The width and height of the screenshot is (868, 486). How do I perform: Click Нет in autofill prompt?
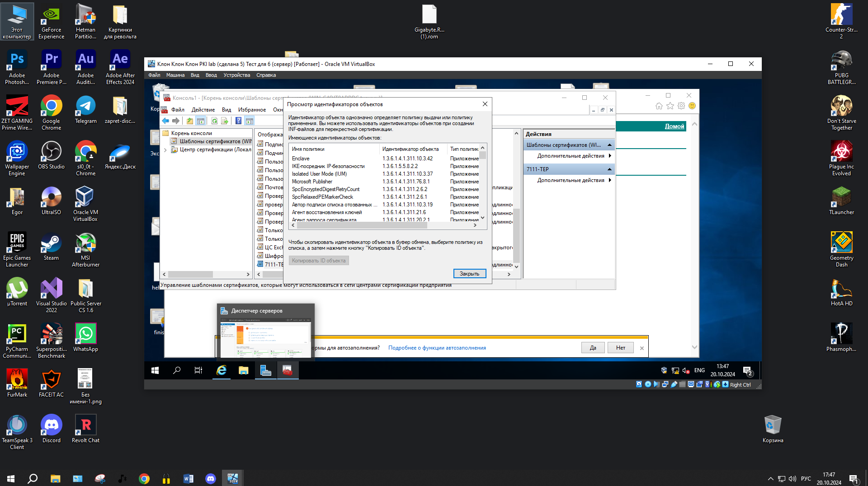pos(620,348)
